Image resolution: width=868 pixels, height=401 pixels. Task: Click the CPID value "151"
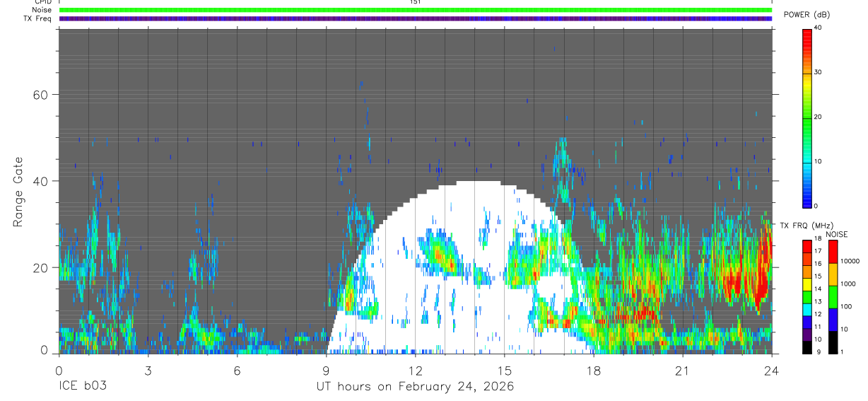tap(416, 2)
